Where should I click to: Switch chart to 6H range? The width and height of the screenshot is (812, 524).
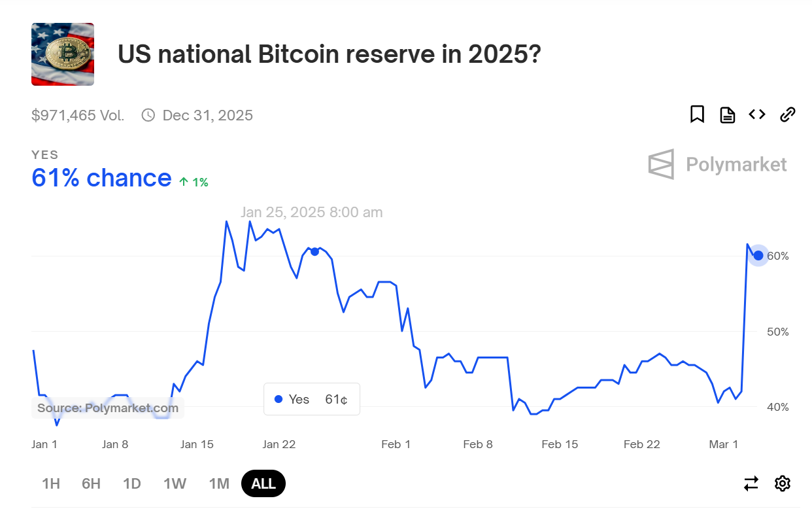pyautogui.click(x=92, y=484)
